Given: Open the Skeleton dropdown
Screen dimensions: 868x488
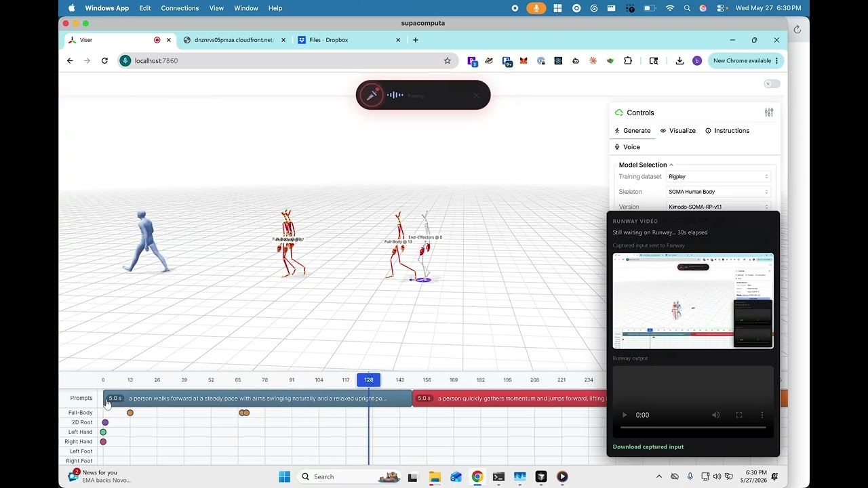Looking at the screenshot, I should point(718,192).
